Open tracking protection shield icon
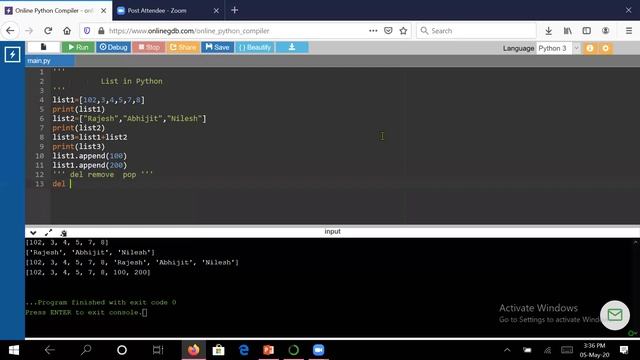 87,31
